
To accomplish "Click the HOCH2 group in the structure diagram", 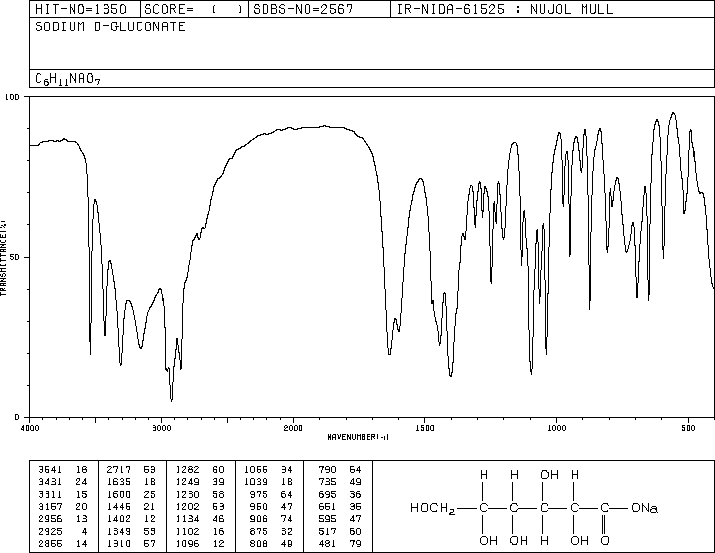I will pos(433,508).
